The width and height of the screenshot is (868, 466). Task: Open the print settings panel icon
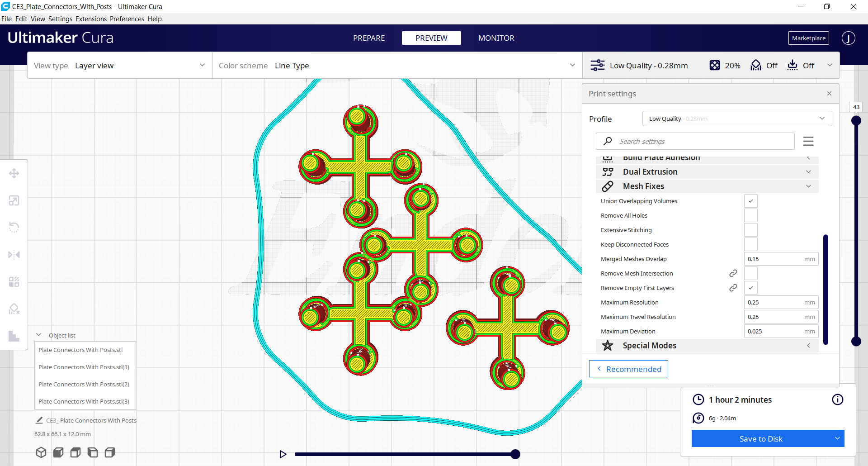pyautogui.click(x=598, y=65)
